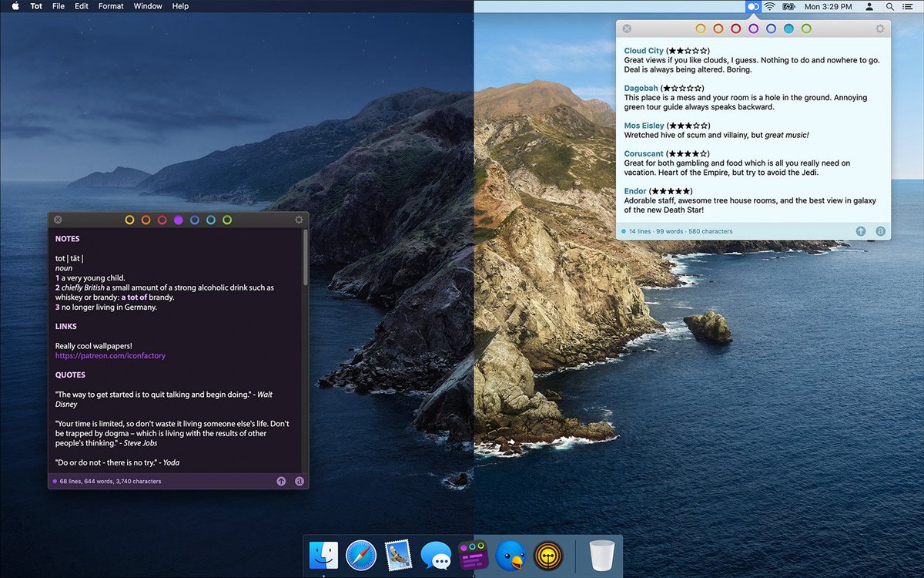This screenshot has width=924, height=578.
Task: Open settings gear in light Tot window
Action: click(x=880, y=29)
